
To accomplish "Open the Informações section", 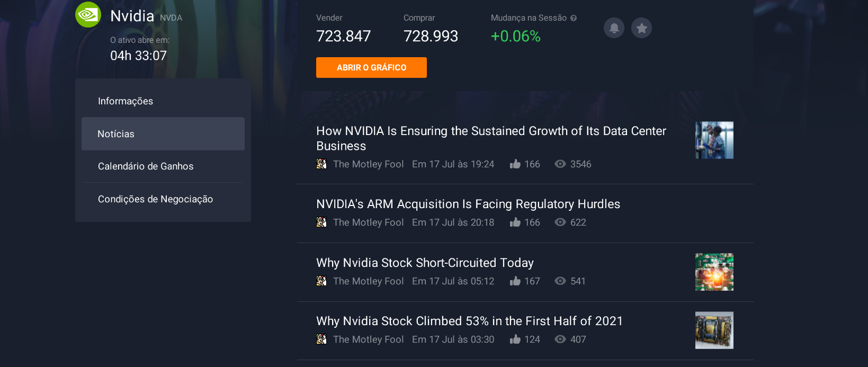I will point(163,101).
